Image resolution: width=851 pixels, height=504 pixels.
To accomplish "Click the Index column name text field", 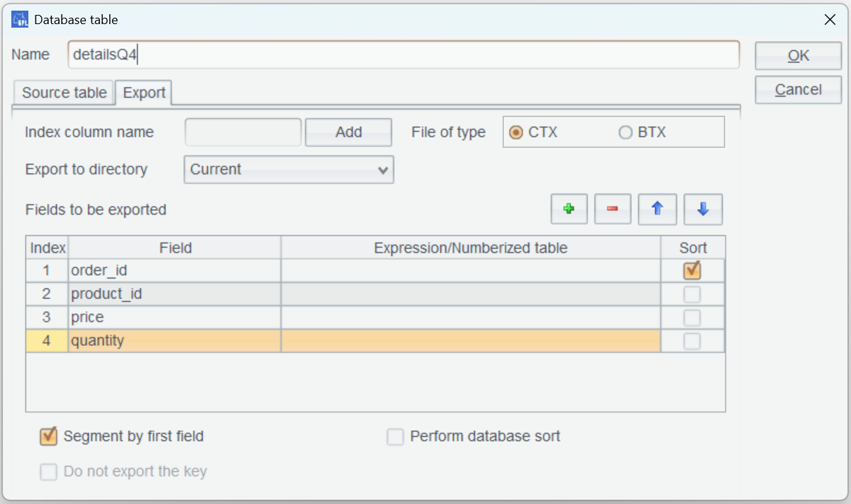I will [x=243, y=133].
